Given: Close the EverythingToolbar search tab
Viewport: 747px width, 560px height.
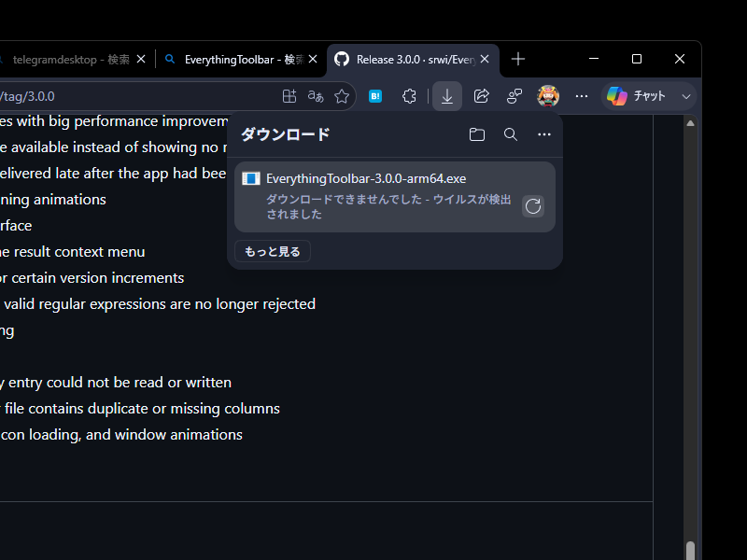Looking at the screenshot, I should pyautogui.click(x=313, y=59).
